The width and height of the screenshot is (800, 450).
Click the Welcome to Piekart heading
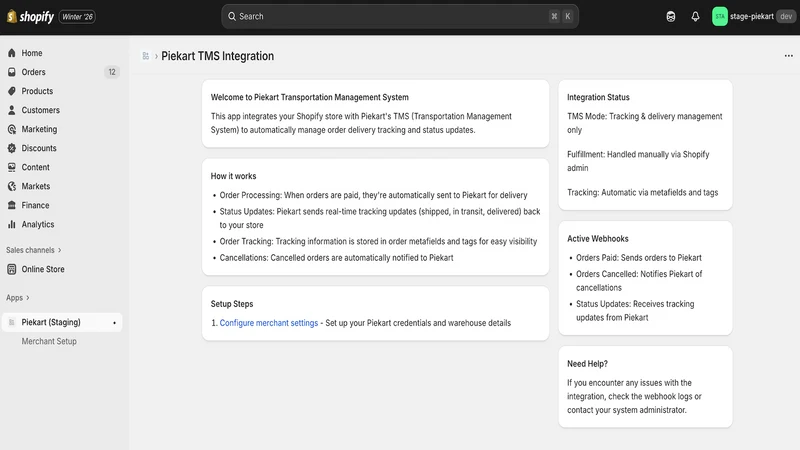[309, 97]
